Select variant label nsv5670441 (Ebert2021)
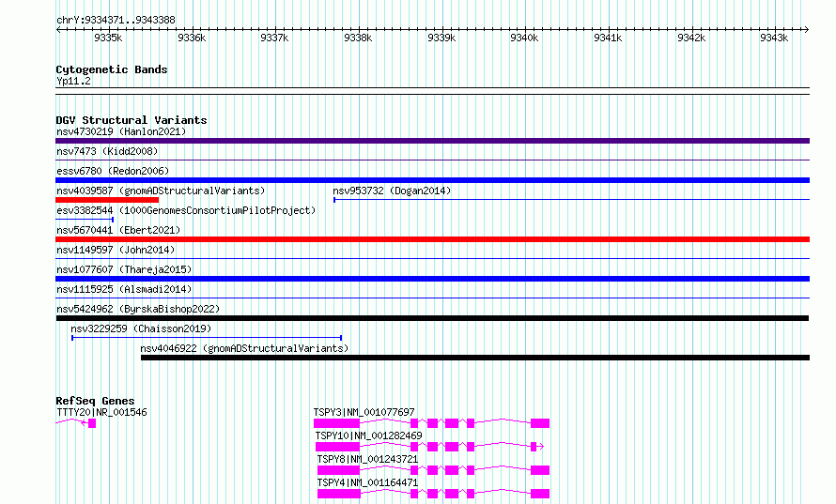 [x=118, y=230]
